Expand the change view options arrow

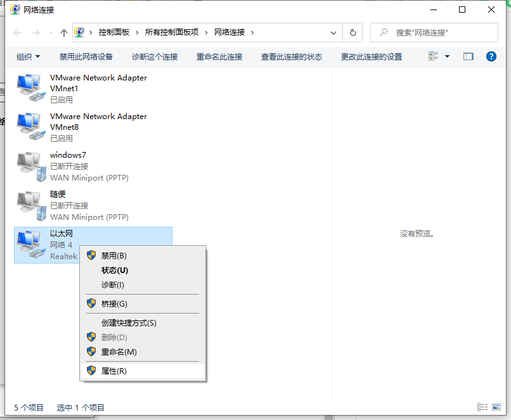(x=447, y=56)
